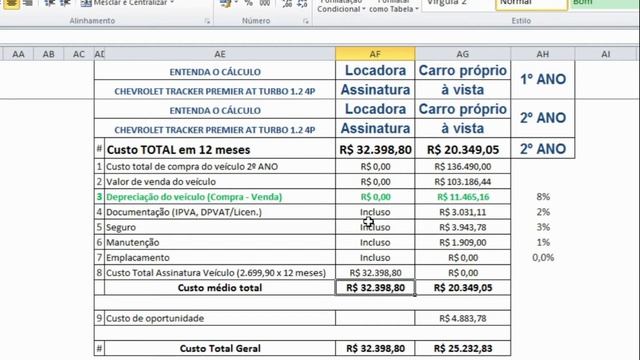Open Formatar como Tabela dropdown
Image resolution: width=640 pixels, height=360 pixels.
point(394,6)
